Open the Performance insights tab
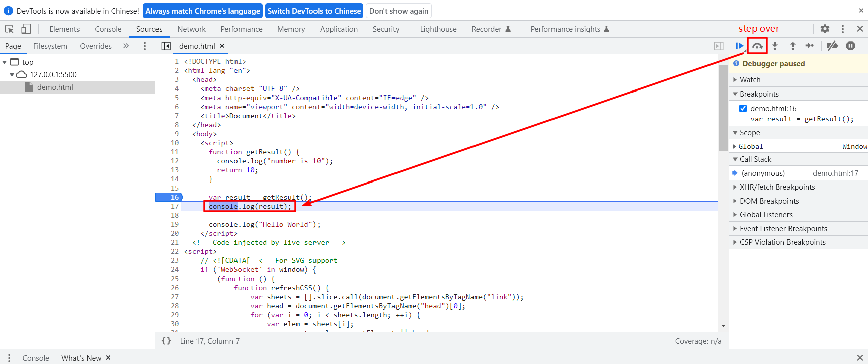868x364 pixels. (570, 29)
